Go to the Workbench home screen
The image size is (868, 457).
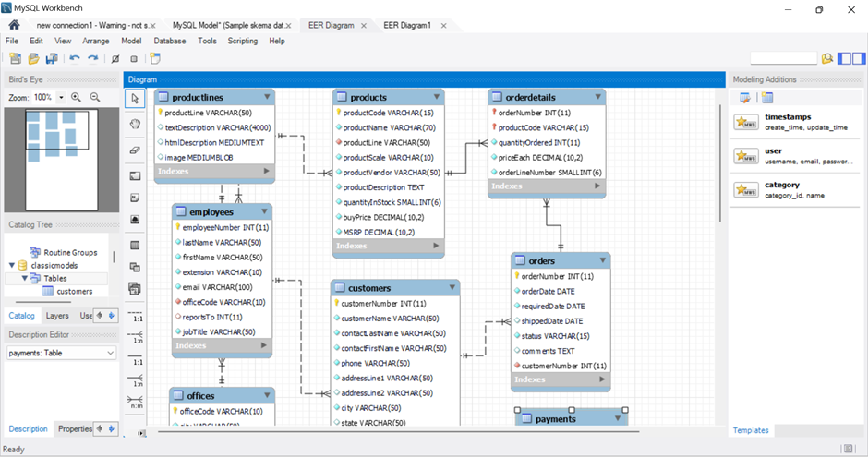(15, 25)
